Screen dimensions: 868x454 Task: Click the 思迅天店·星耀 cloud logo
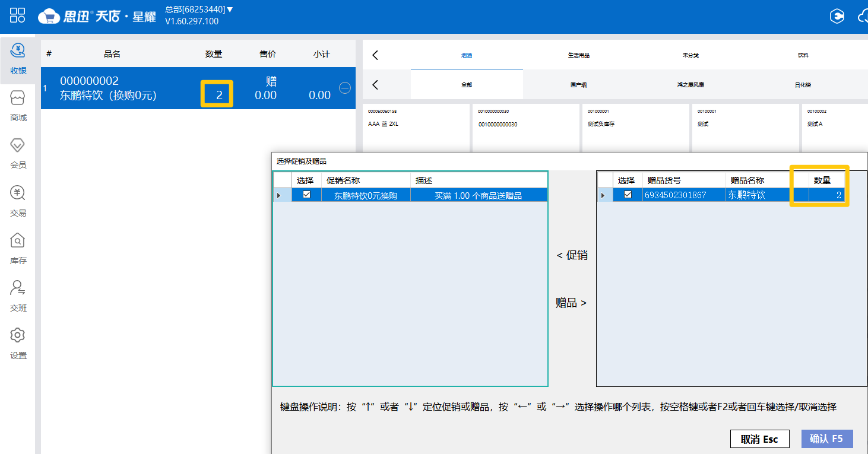pyautogui.click(x=97, y=17)
